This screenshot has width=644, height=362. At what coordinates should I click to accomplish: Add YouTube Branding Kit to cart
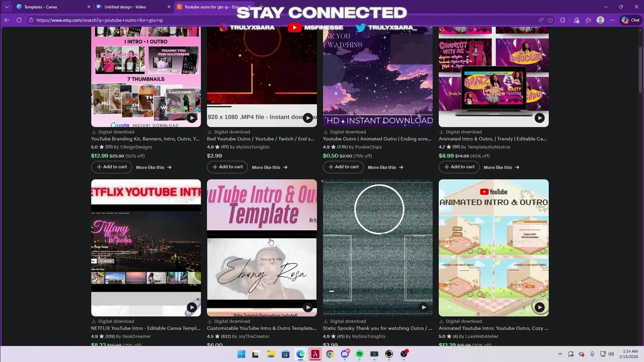(x=111, y=167)
